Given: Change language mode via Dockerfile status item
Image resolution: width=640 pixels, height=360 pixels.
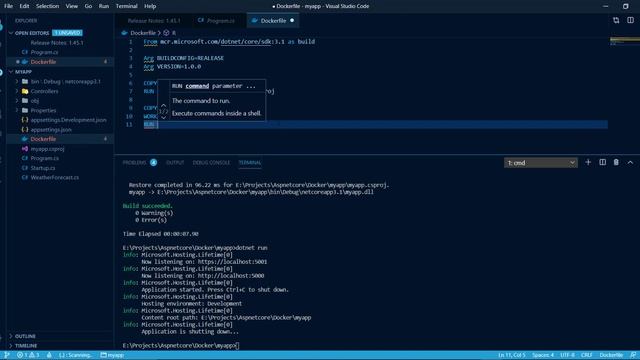Looking at the screenshot, I should coord(611,355).
